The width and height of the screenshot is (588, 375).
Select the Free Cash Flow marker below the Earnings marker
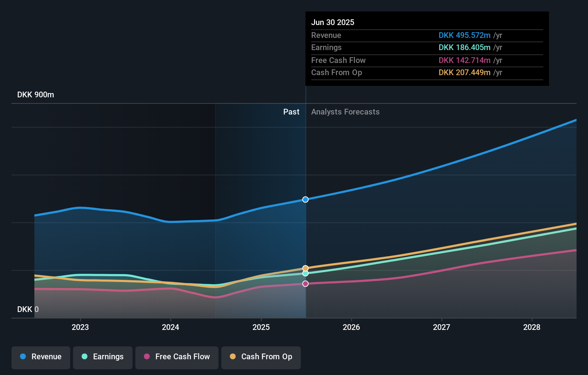[305, 284]
